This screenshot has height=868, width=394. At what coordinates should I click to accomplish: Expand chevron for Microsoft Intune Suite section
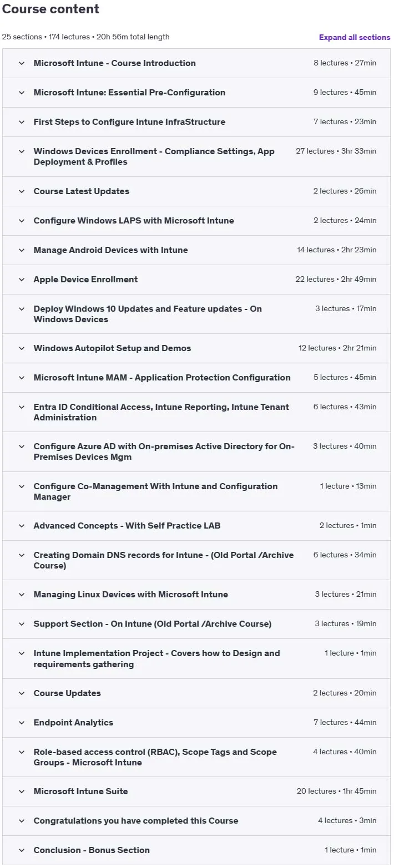tap(22, 791)
